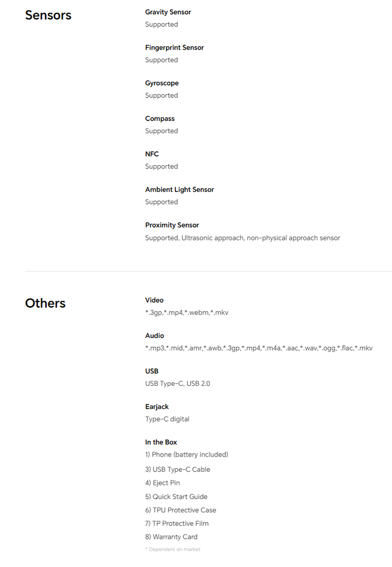
Task: Select the Quick Start Guide item
Action: pos(176,496)
